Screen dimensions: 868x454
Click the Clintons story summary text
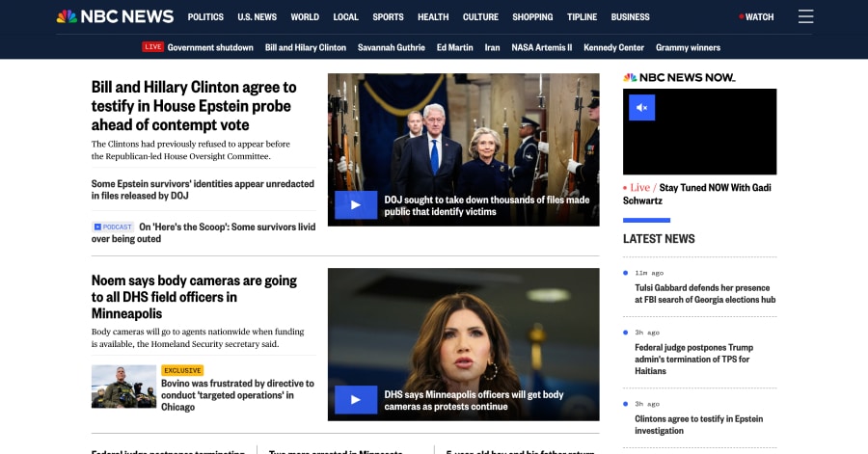tap(190, 149)
